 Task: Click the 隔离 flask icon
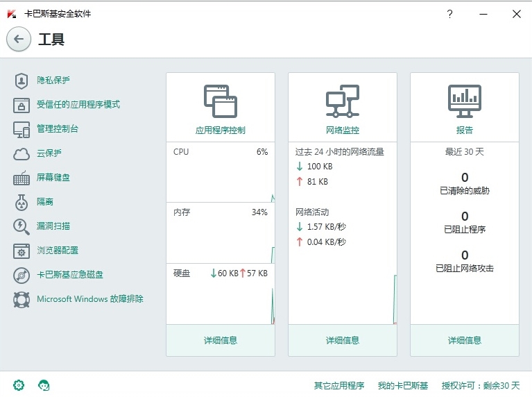[x=22, y=203]
